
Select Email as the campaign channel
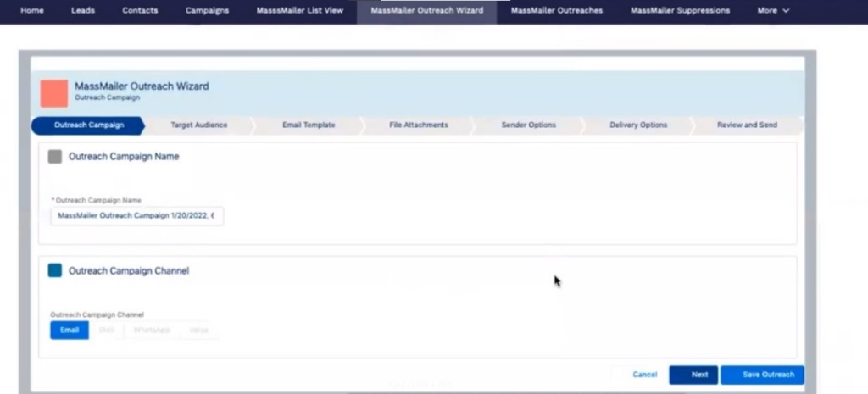pos(70,330)
